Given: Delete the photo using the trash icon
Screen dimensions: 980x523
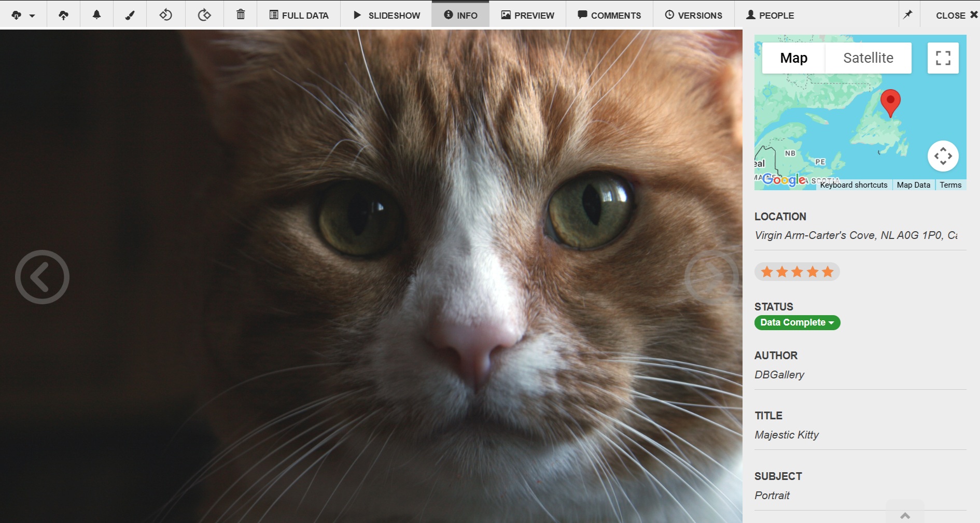Looking at the screenshot, I should click(x=240, y=14).
